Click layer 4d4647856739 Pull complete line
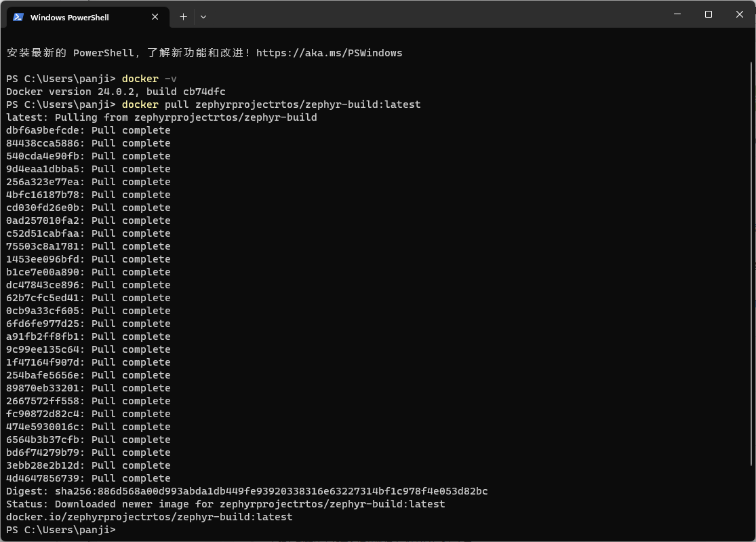The height and width of the screenshot is (542, 756). [88, 479]
